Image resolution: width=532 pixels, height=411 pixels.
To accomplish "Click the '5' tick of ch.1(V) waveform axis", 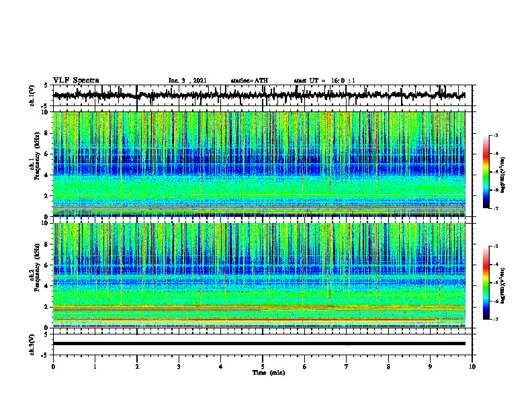I will tap(46, 86).
